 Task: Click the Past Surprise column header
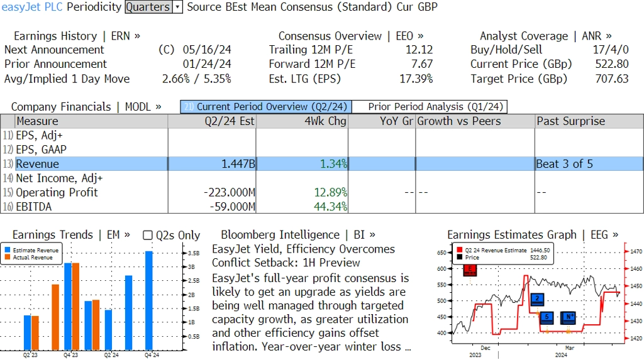[589, 121]
